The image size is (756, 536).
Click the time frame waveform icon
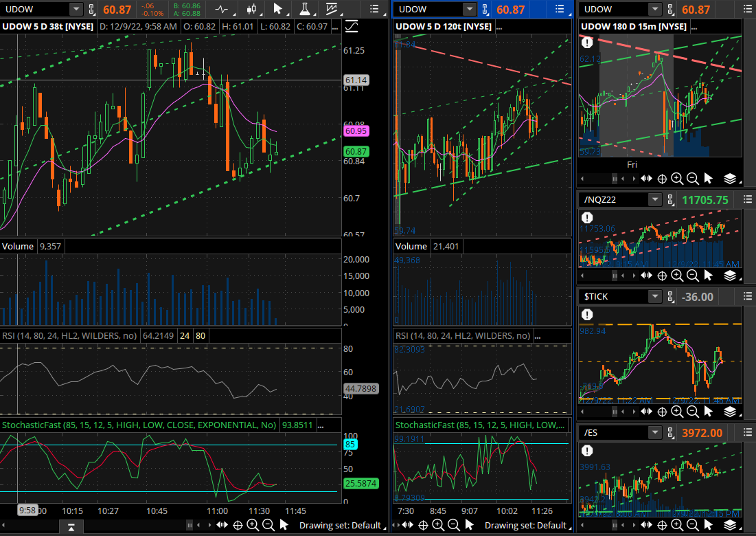(x=222, y=9)
